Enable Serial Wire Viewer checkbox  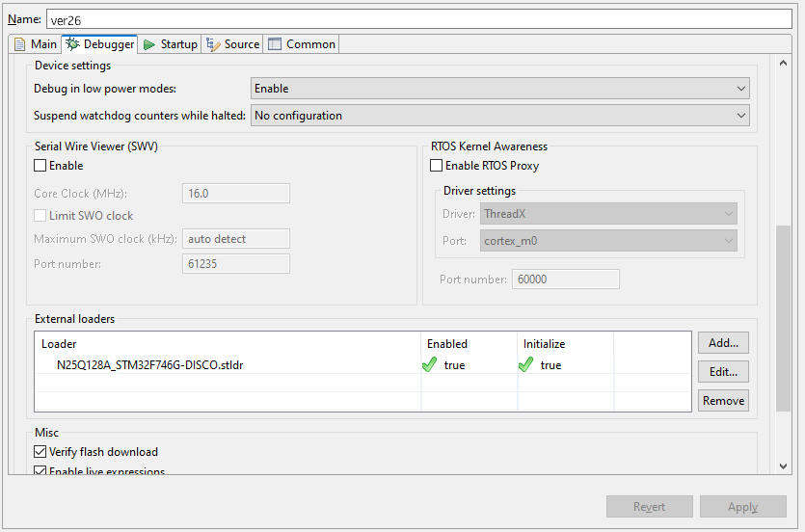[x=40, y=166]
